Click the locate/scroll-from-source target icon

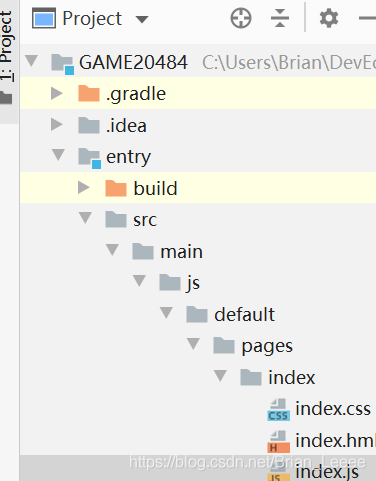coord(241,18)
